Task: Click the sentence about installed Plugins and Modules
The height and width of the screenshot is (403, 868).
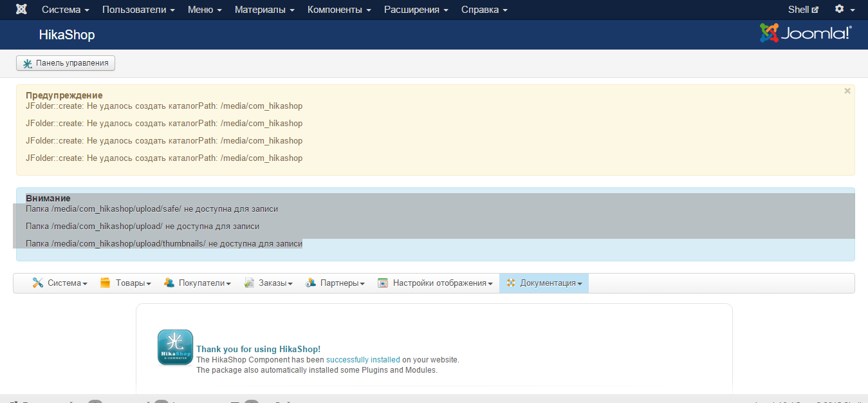Action: pyautogui.click(x=317, y=370)
